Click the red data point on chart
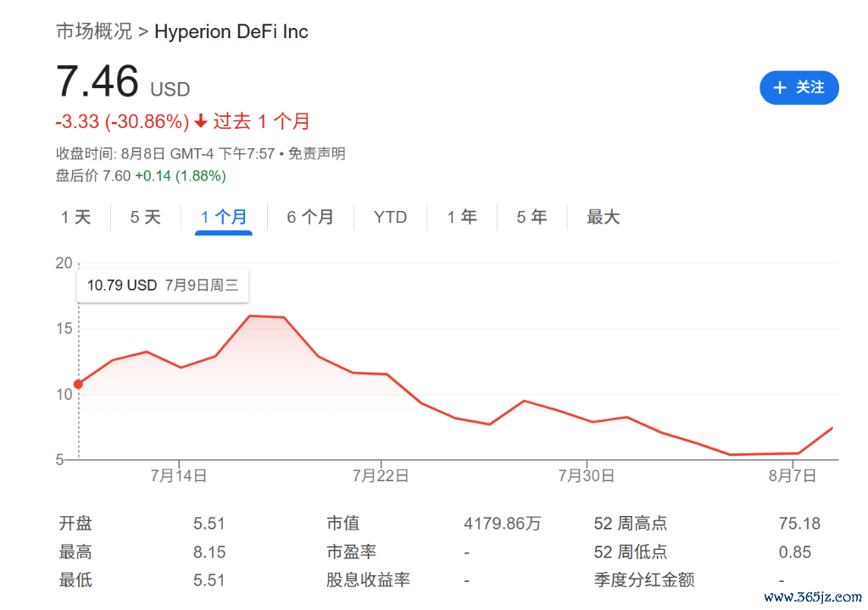Image resolution: width=868 pixels, height=610 pixels. coord(78,384)
